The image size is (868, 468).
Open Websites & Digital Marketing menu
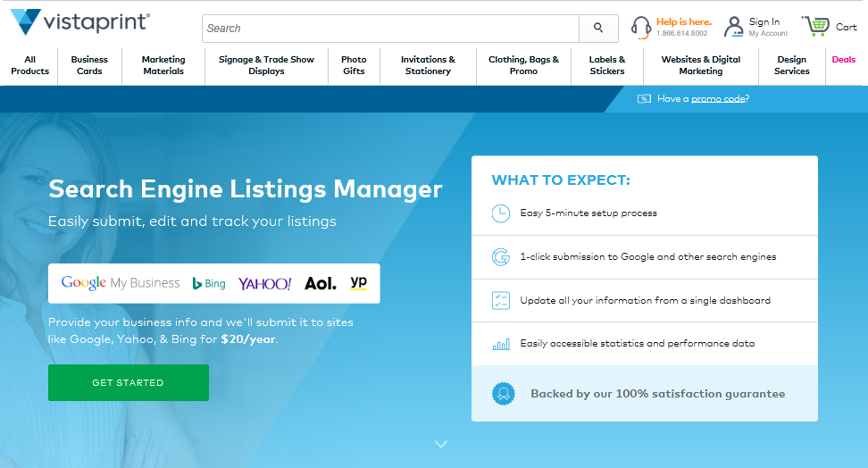click(701, 65)
